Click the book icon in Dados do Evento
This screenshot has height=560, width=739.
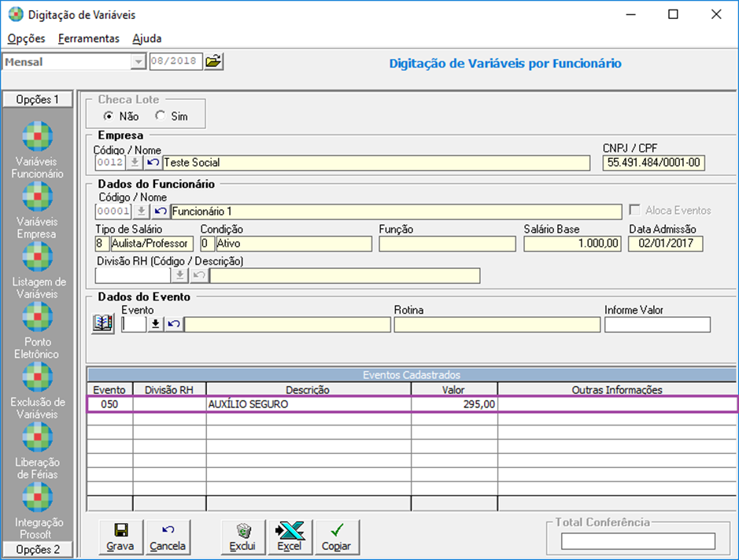click(103, 323)
